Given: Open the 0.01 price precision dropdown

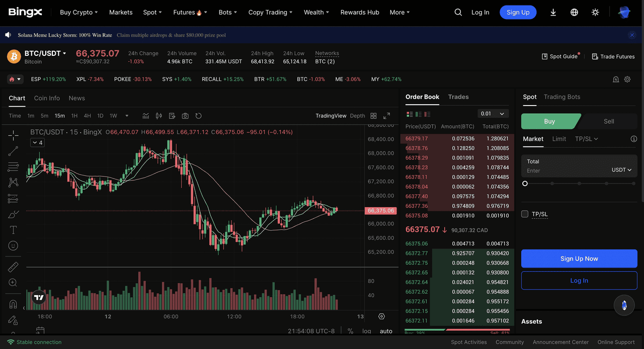Looking at the screenshot, I should coord(493,114).
